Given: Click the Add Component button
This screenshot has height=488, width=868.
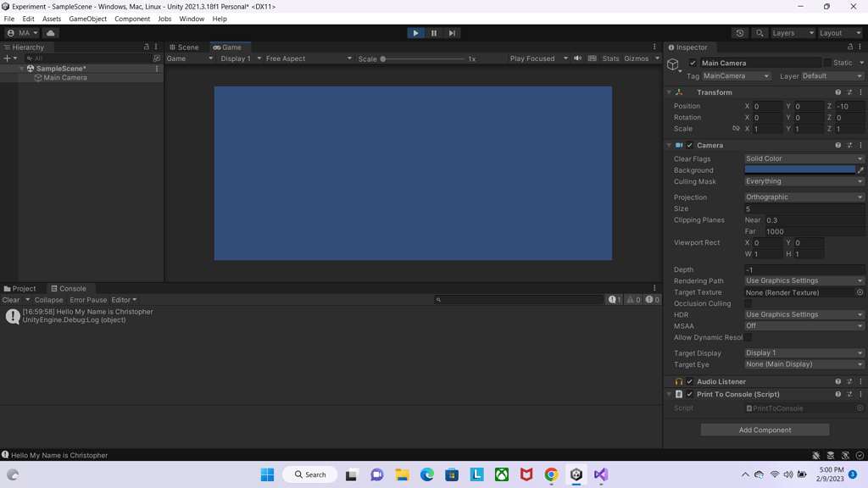Looking at the screenshot, I should click(764, 430).
